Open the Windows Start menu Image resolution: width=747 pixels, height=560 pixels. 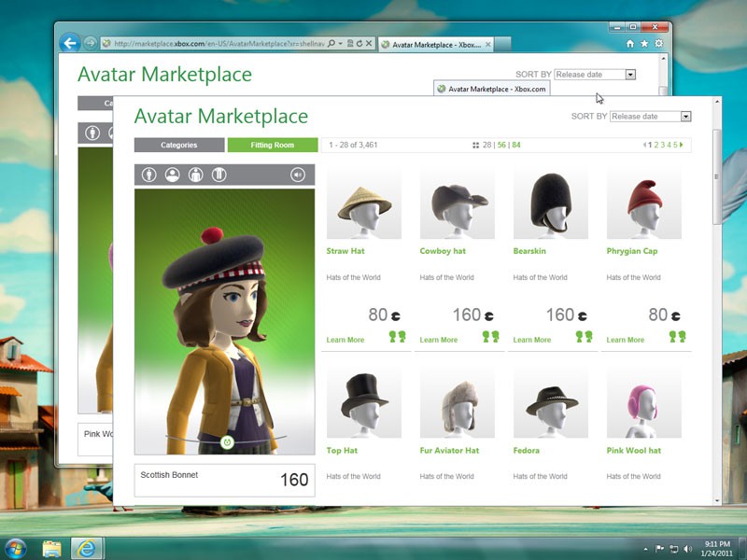coord(16,547)
